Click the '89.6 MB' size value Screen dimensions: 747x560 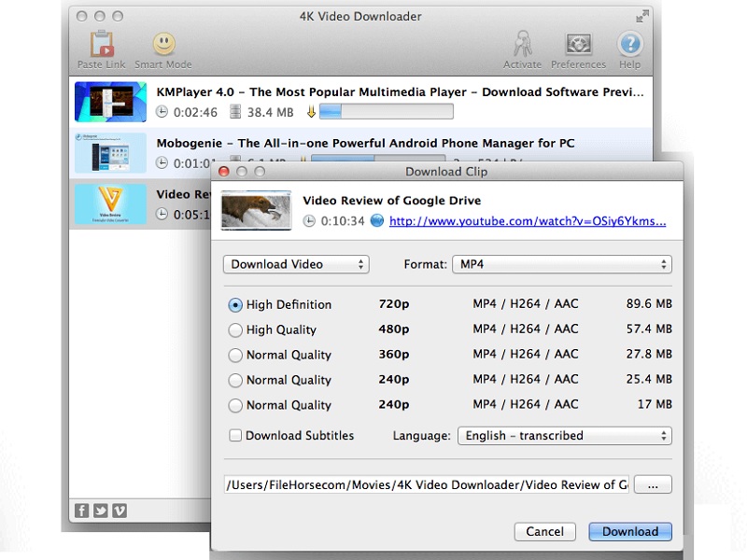point(649,304)
